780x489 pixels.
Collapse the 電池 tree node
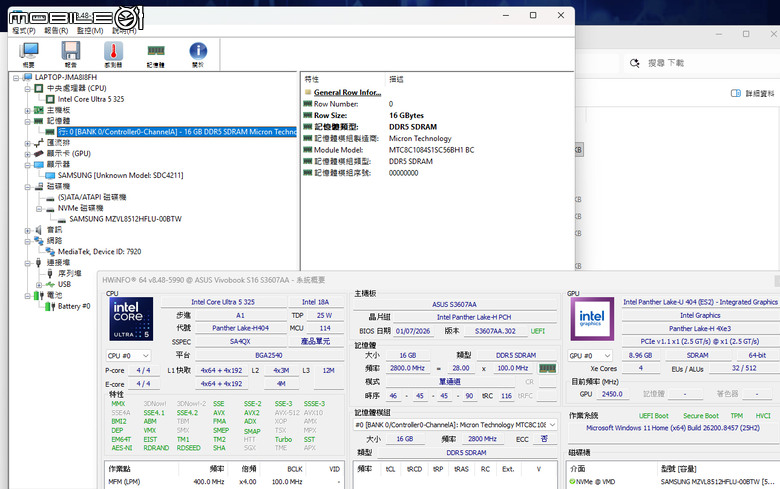pyautogui.click(x=28, y=296)
